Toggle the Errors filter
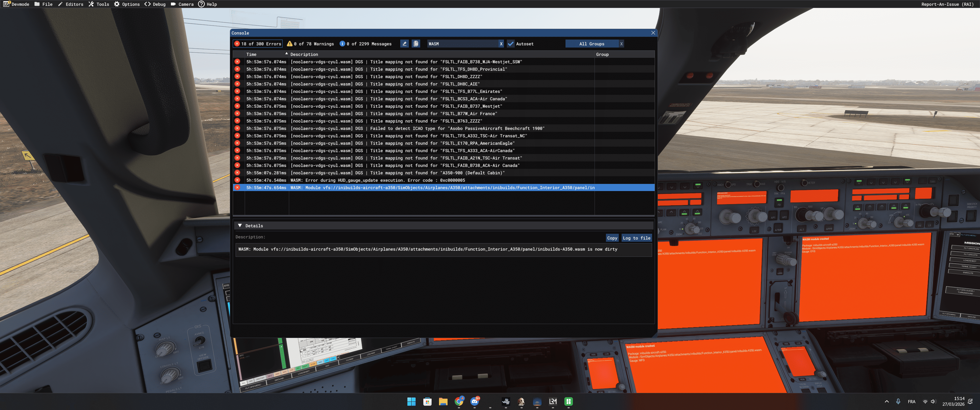This screenshot has width=980, height=410. click(258, 44)
